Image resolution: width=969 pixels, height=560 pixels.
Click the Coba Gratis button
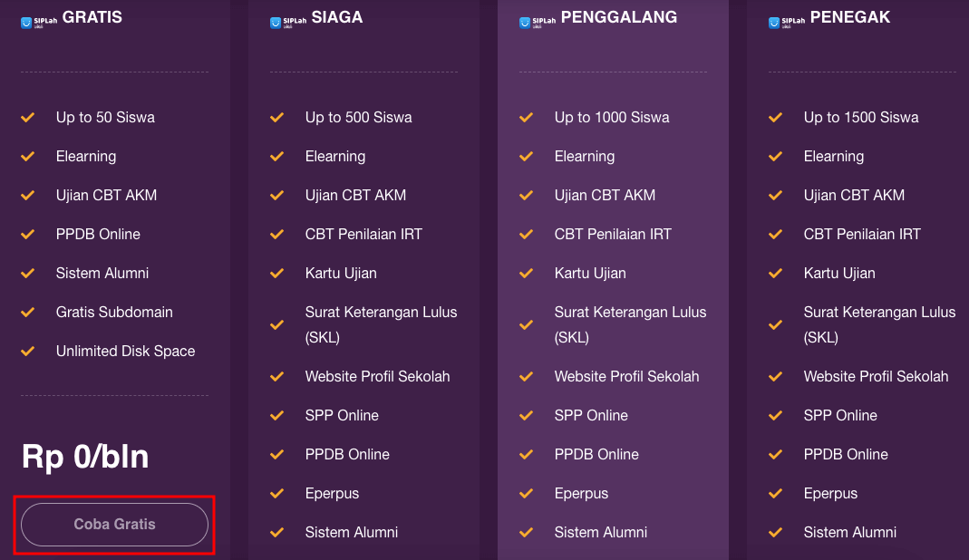tap(113, 524)
